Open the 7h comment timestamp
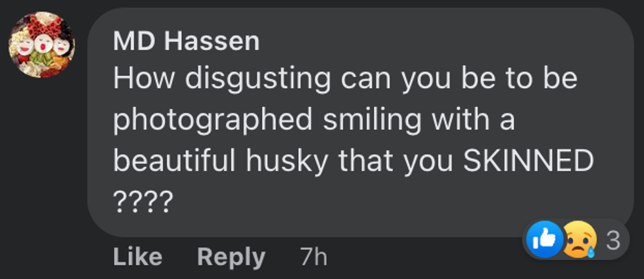This screenshot has height=279, width=644. coord(313,257)
